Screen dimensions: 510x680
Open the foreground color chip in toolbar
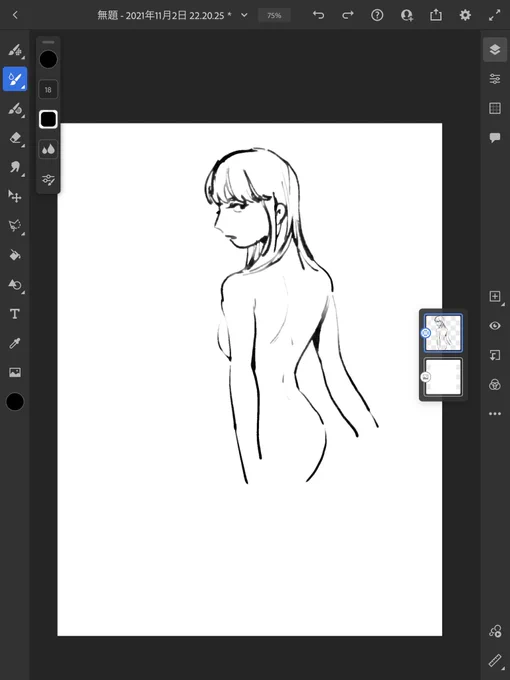tap(15, 402)
